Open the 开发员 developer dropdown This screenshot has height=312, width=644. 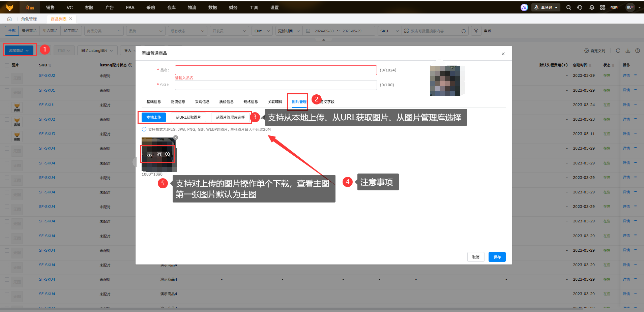(x=230, y=31)
